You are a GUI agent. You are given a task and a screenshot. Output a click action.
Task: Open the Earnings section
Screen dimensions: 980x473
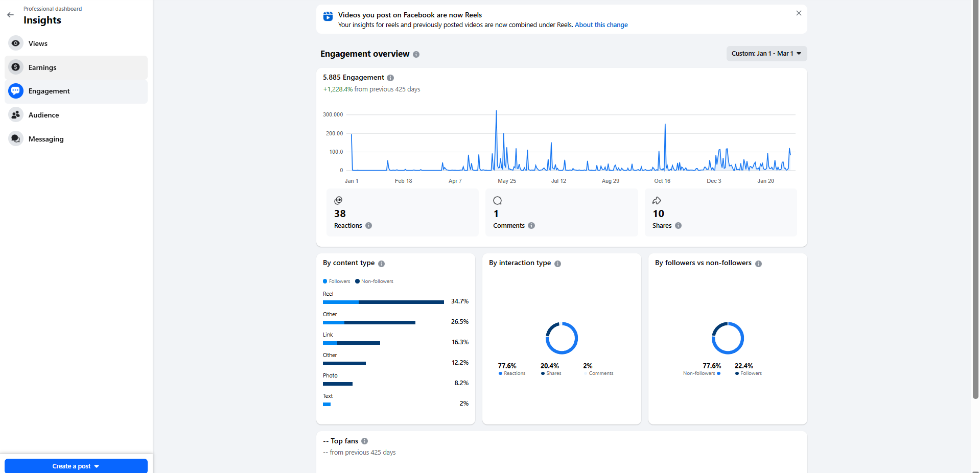[42, 67]
